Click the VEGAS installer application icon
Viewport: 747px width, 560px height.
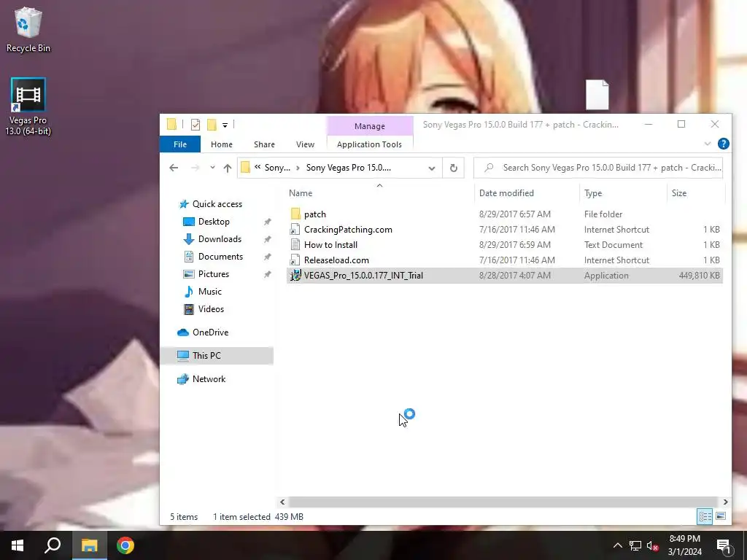(295, 275)
